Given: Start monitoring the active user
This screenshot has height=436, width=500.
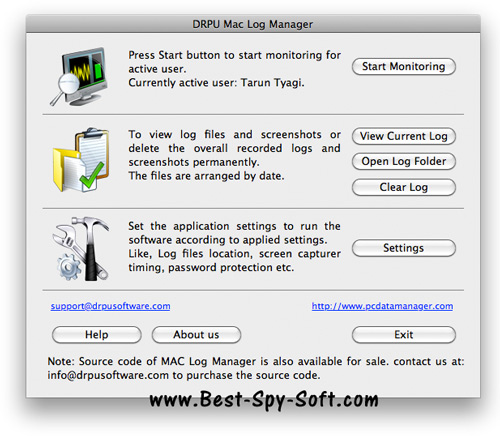Looking at the screenshot, I should click(x=404, y=67).
